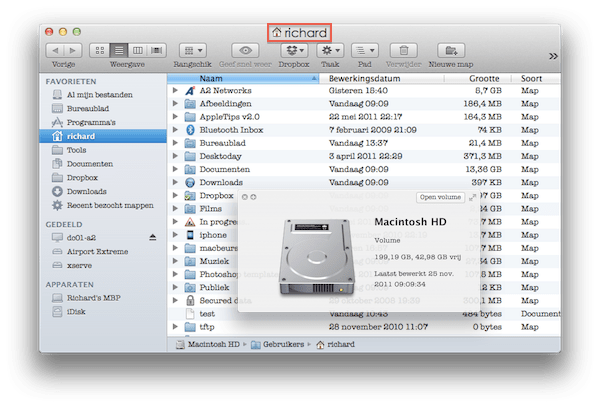Open Downloads in the Favorieten sidebar
Screen dimensions: 600x407
click(103, 191)
